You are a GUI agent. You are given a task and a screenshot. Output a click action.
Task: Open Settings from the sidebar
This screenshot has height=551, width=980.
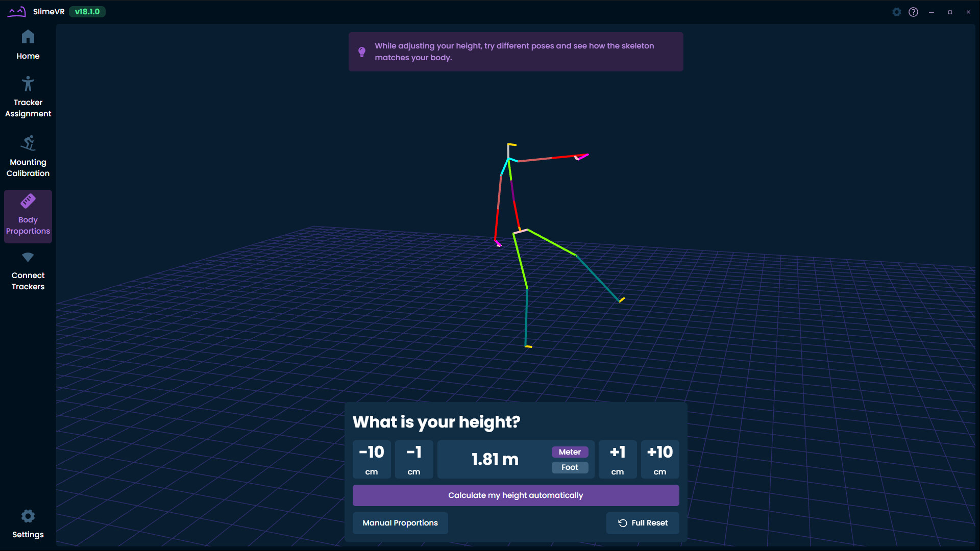click(28, 523)
